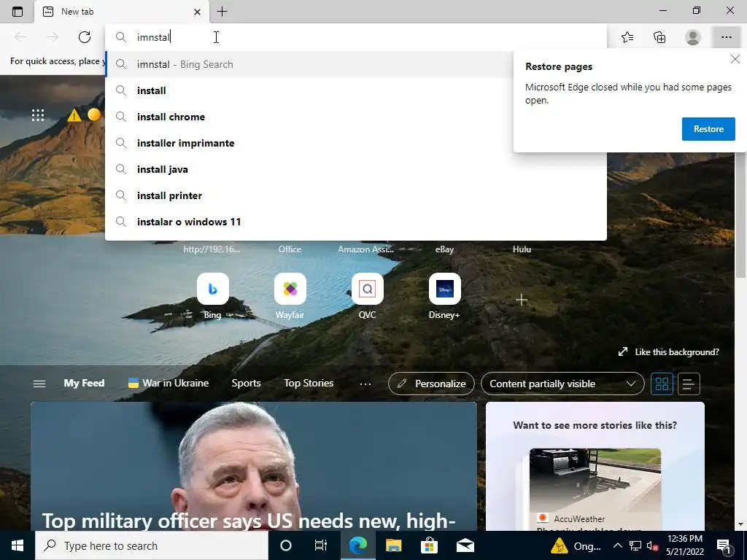Screen dimensions: 747x560
Task: Open the Disney+ quick link tile
Action: tap(444, 289)
